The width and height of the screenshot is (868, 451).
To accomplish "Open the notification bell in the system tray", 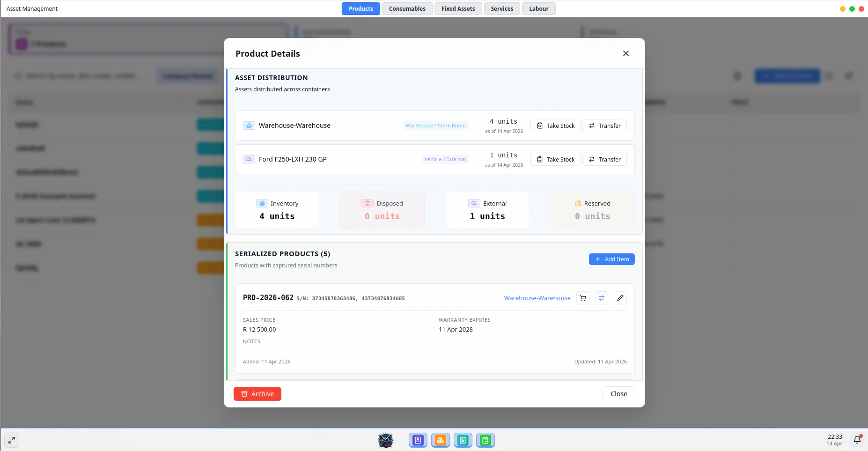I will pyautogui.click(x=856, y=440).
